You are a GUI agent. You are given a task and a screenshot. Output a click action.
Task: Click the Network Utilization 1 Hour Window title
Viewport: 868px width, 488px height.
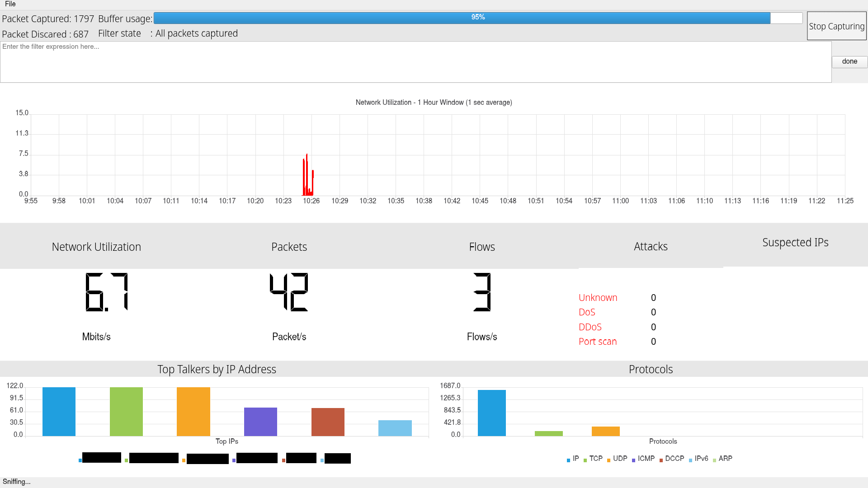click(x=434, y=103)
